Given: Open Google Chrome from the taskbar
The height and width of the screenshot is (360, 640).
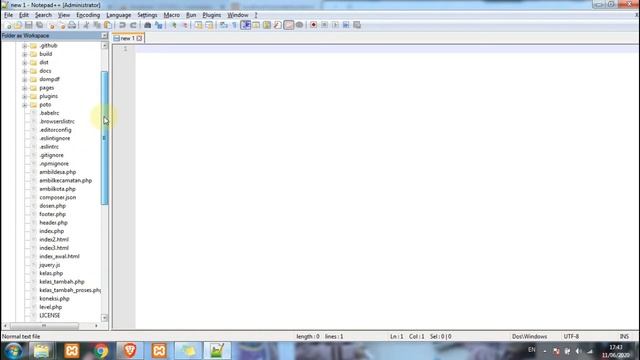Looking at the screenshot, I should [x=101, y=351].
